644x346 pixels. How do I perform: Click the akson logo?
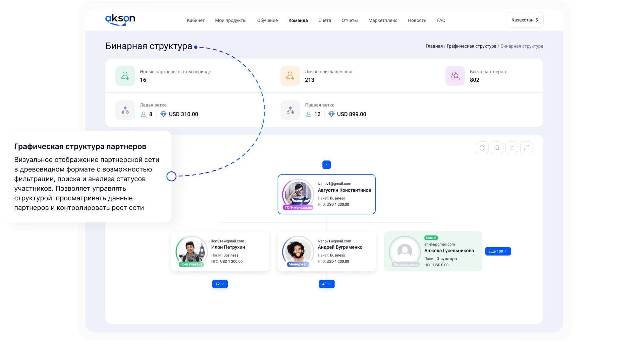(x=120, y=20)
